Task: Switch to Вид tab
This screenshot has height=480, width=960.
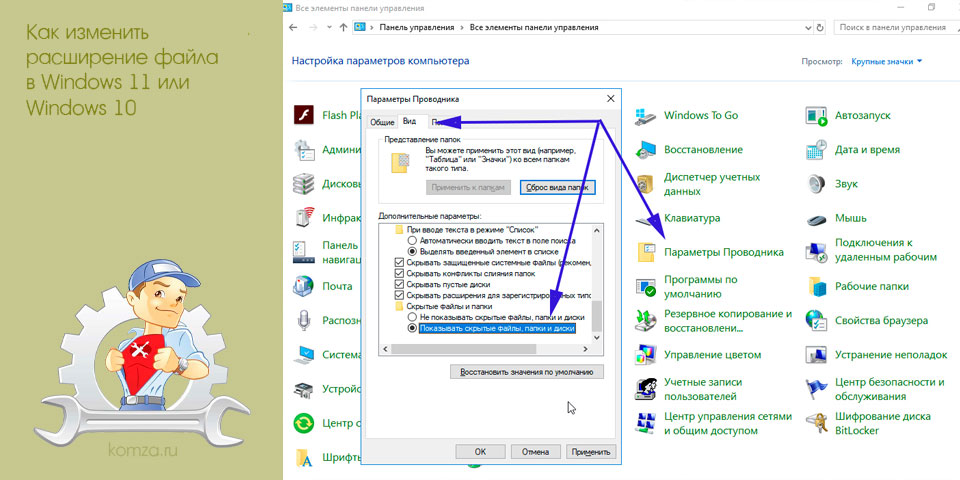Action: (409, 122)
